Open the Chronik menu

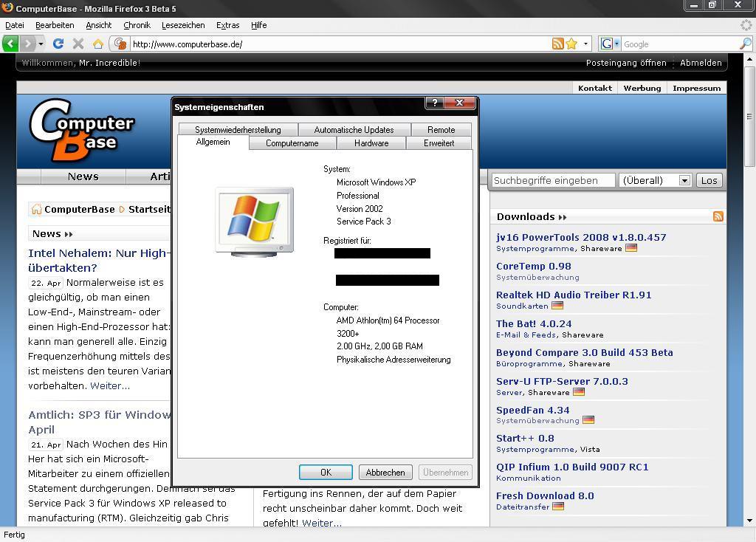[x=137, y=25]
